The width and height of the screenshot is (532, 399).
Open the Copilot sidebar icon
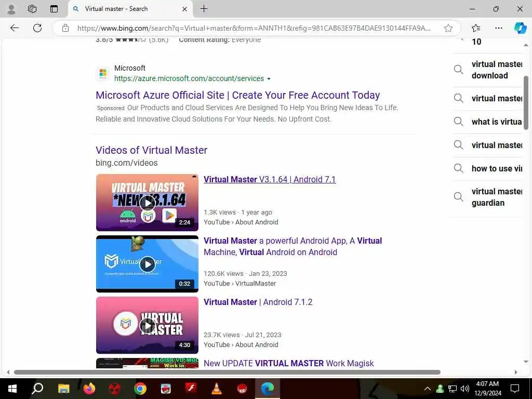coord(520,28)
